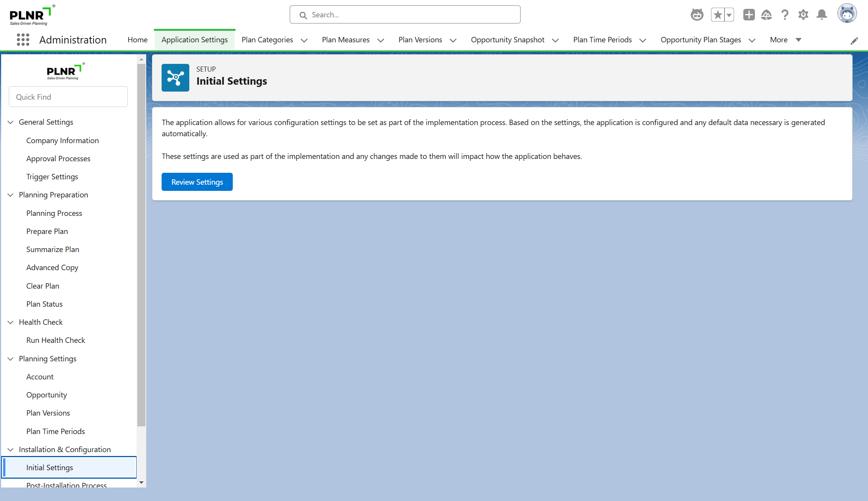The width and height of the screenshot is (868, 501).
Task: Click the Astro guidance center icon
Action: point(697,15)
